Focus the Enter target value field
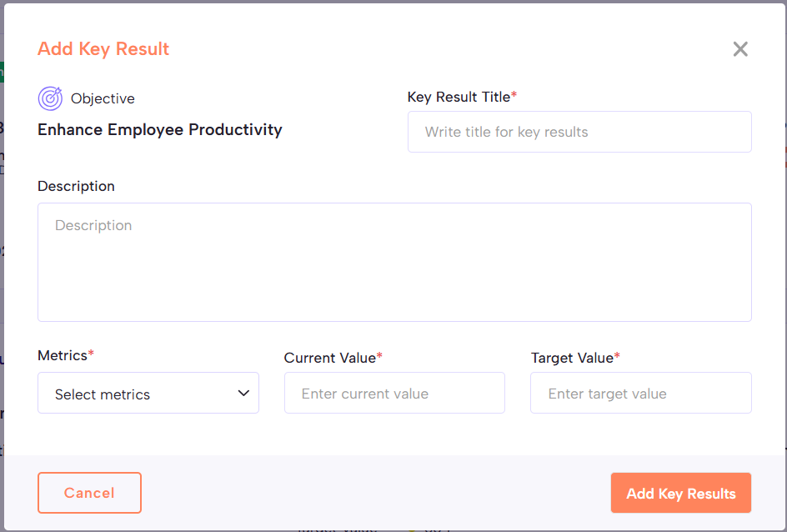 (x=641, y=393)
